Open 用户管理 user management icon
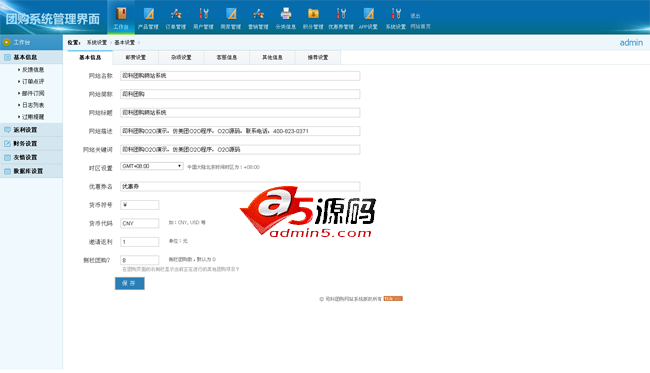650x373 pixels. point(203,14)
